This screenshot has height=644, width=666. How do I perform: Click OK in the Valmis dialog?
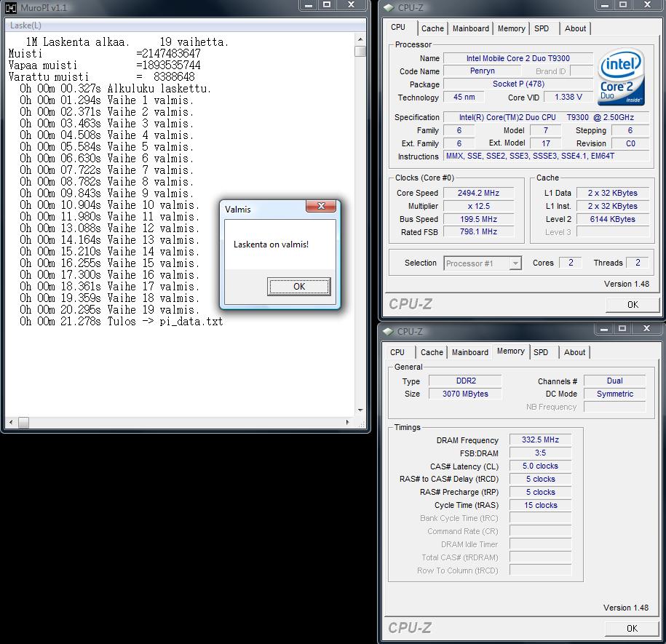coord(298,287)
